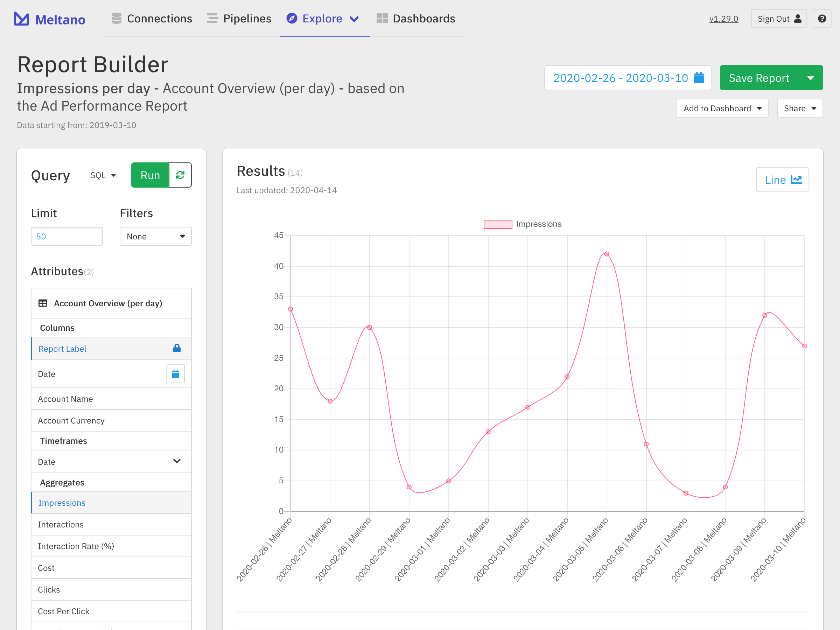Click the refresh icon next to Run
The width and height of the screenshot is (840, 630).
pos(180,175)
